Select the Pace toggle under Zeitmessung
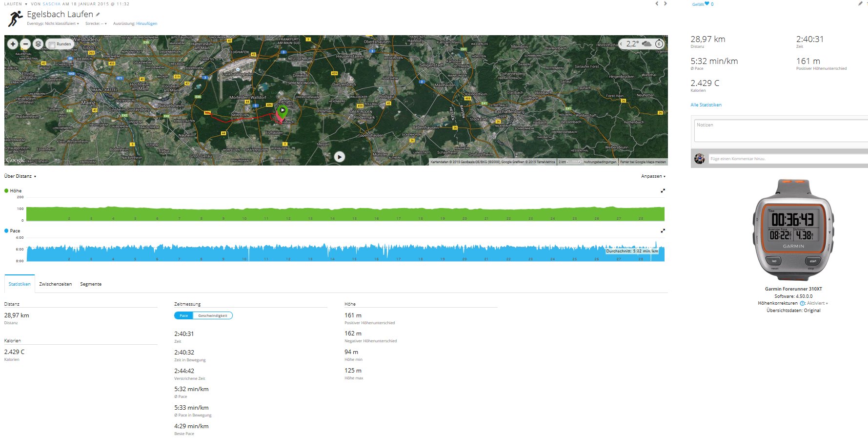The height and width of the screenshot is (438, 868). [183, 316]
